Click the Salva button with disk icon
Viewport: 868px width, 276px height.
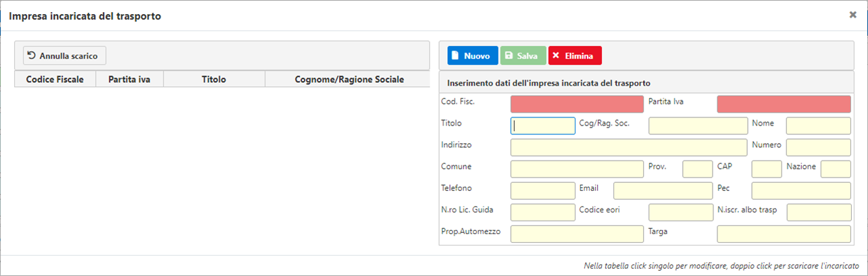(524, 56)
